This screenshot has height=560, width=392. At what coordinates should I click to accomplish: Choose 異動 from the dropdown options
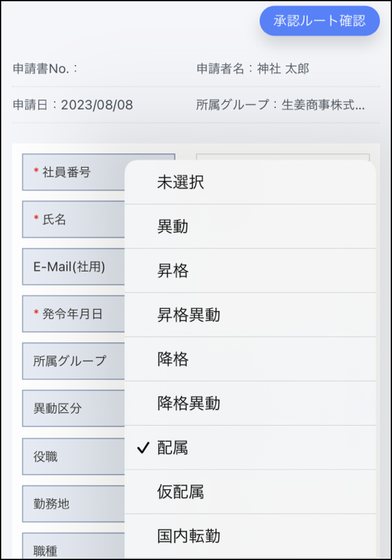click(173, 226)
